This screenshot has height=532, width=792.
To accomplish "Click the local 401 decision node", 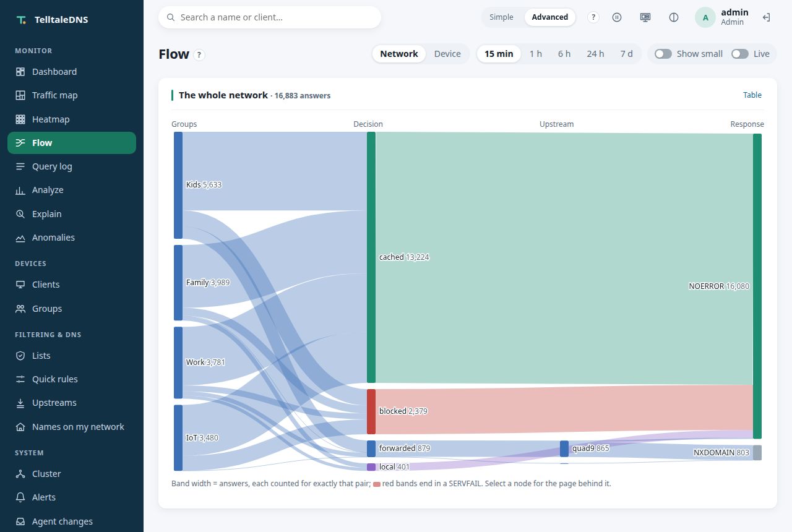I will click(x=371, y=467).
